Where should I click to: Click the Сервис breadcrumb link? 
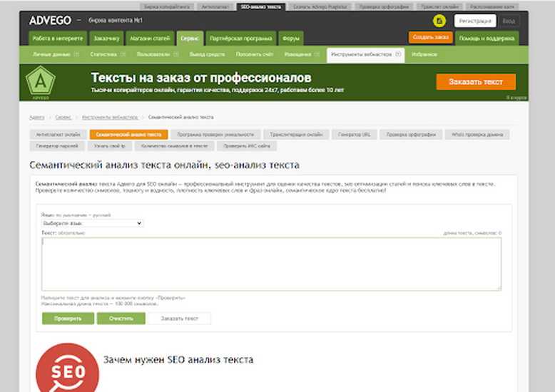[x=63, y=117]
